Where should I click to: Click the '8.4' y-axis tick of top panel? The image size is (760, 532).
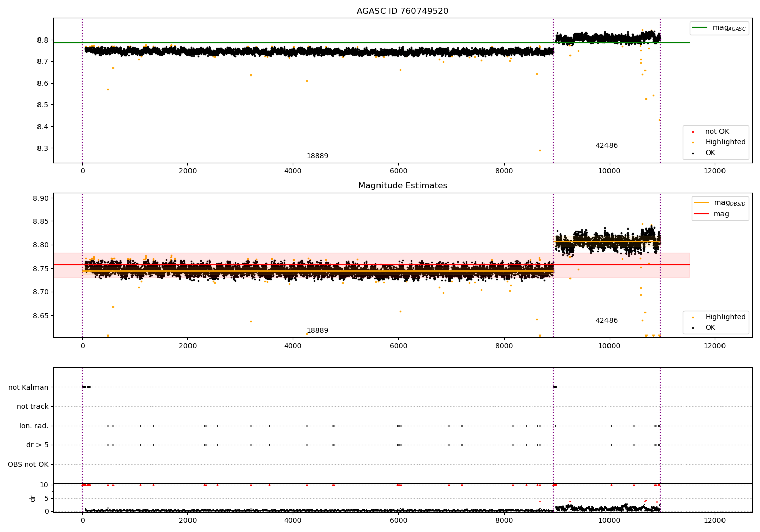43,127
